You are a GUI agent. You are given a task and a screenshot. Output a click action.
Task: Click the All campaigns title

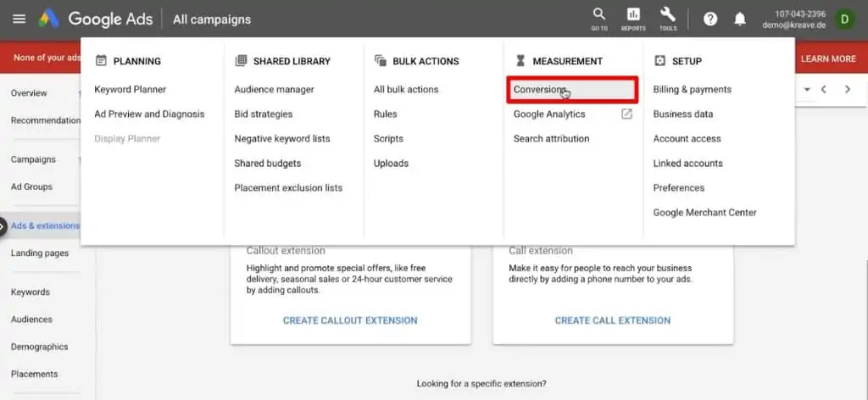click(211, 19)
